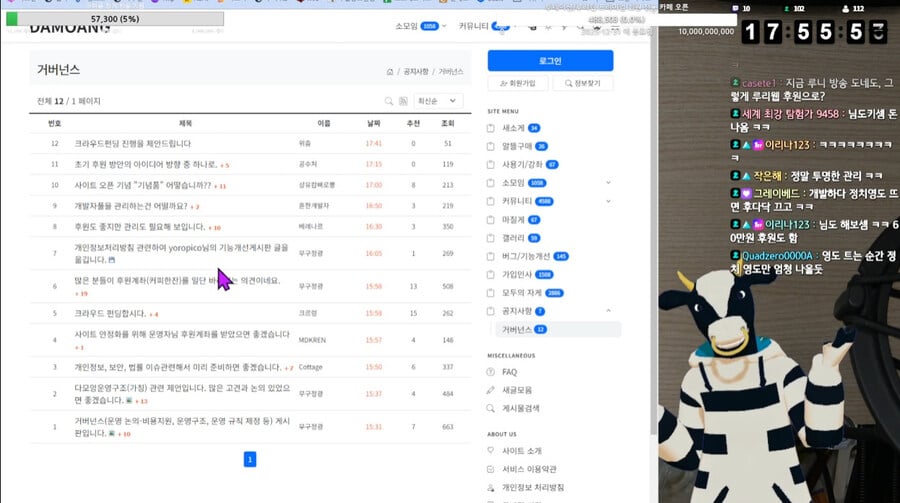Click the clipboard icon beside 버그/기능개선
This screenshot has width=900, height=503.
(491, 257)
